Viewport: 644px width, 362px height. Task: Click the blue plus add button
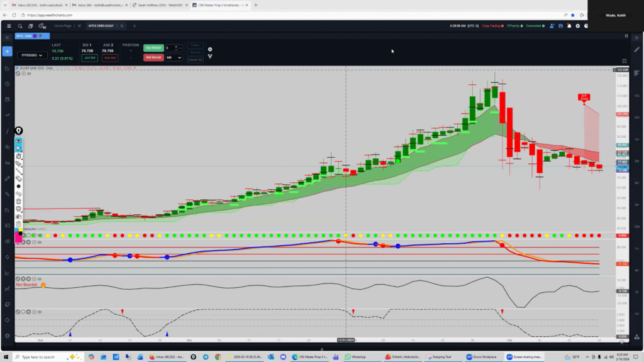(x=8, y=51)
